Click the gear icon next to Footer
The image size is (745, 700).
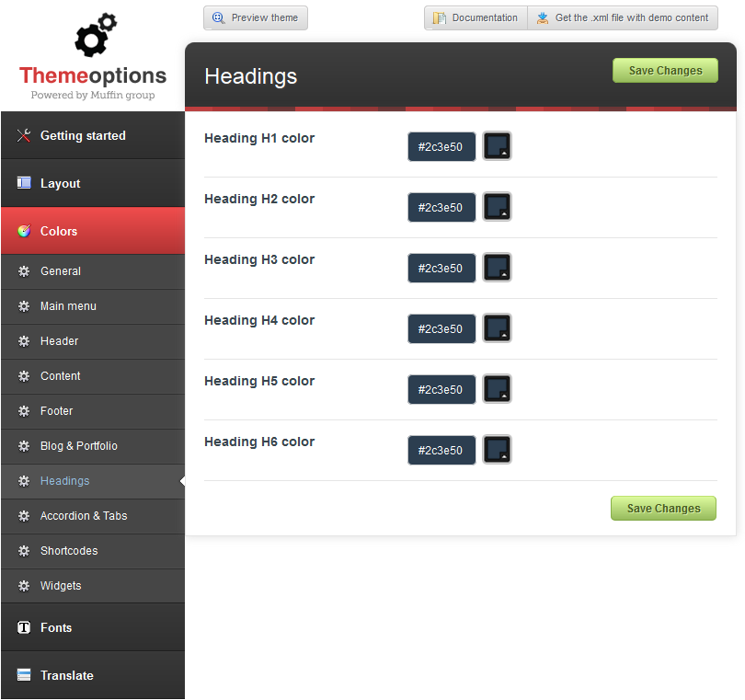(24, 411)
